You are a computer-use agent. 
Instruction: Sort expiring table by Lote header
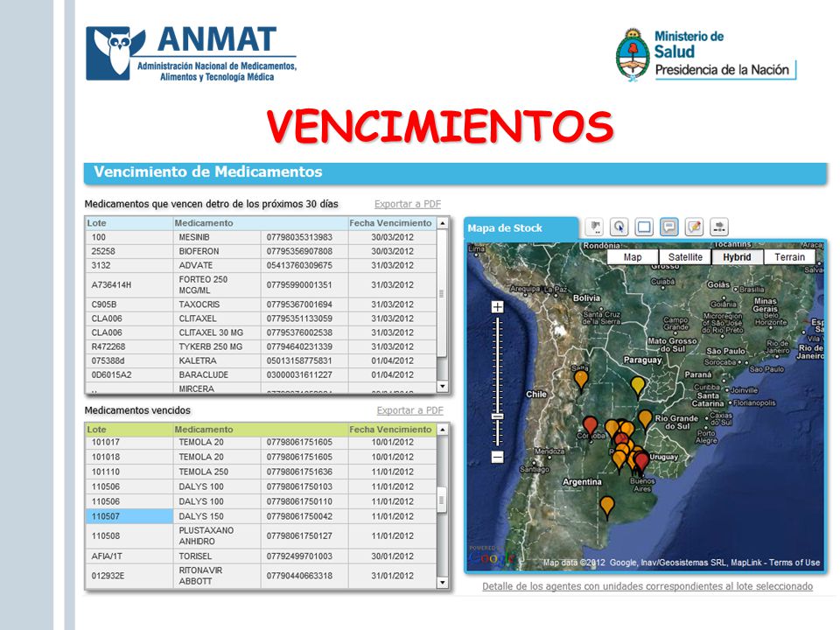pyautogui.click(x=129, y=223)
